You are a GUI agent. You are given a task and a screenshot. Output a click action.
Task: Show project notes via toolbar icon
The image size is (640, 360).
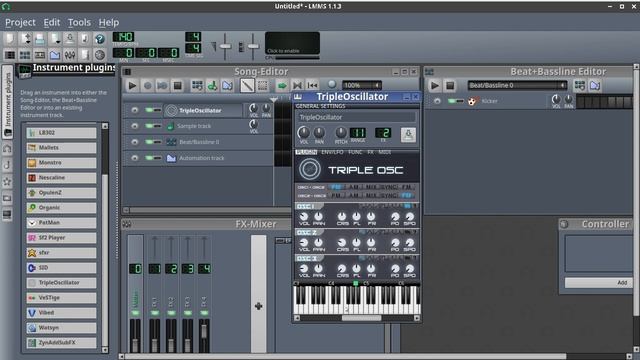(x=84, y=54)
